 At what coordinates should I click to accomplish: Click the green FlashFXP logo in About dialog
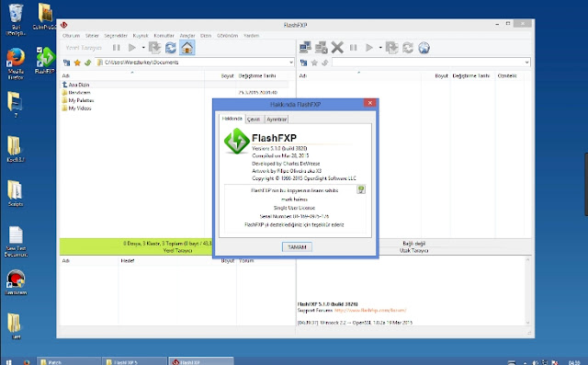point(237,141)
